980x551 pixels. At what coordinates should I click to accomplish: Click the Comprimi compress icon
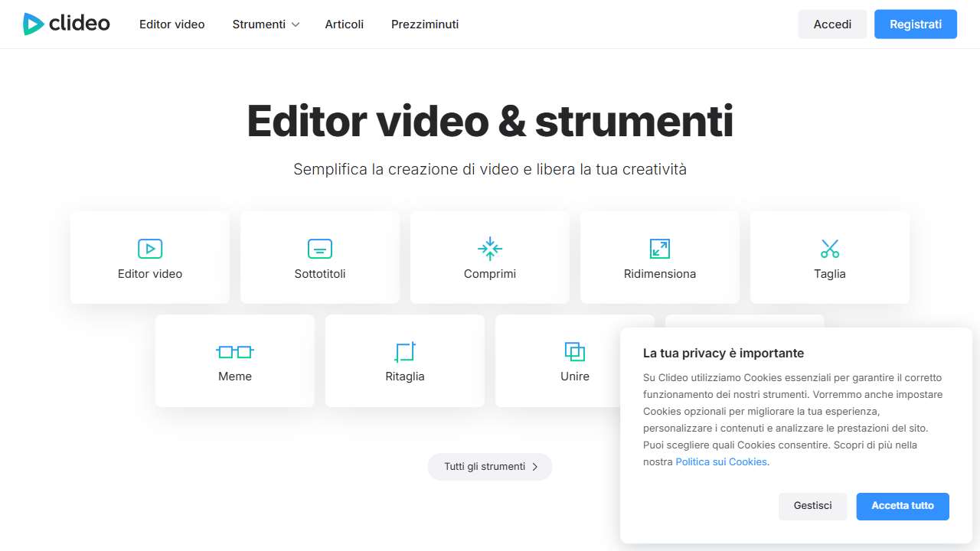pos(490,249)
